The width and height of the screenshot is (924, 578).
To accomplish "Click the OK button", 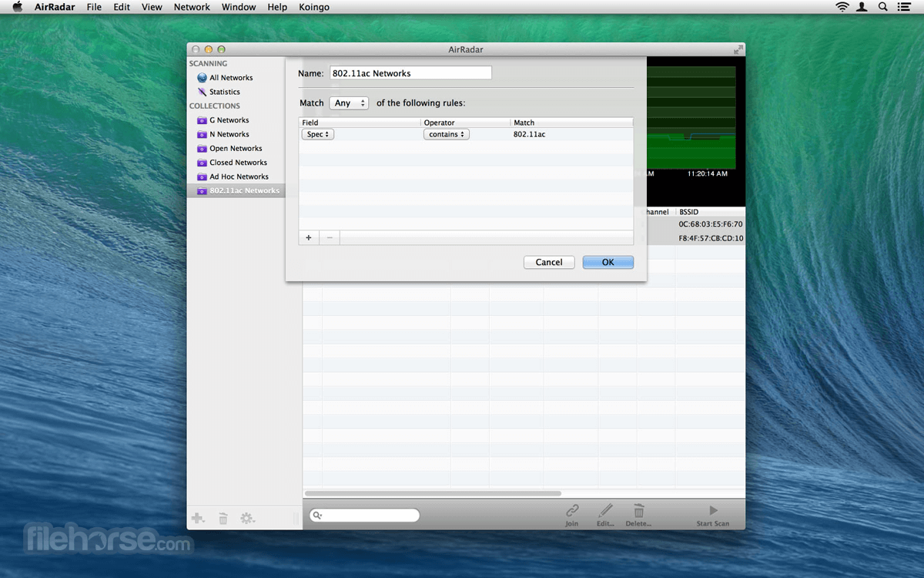I will point(608,262).
